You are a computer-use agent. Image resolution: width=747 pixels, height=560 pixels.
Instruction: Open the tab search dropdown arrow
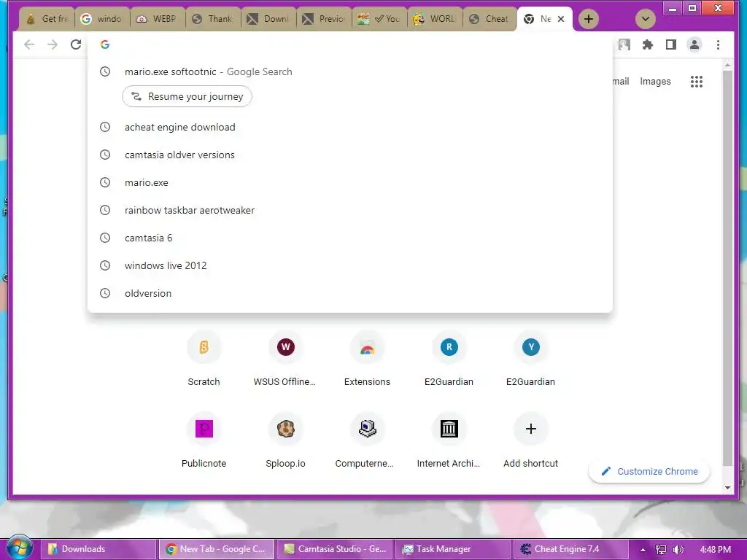click(x=646, y=19)
